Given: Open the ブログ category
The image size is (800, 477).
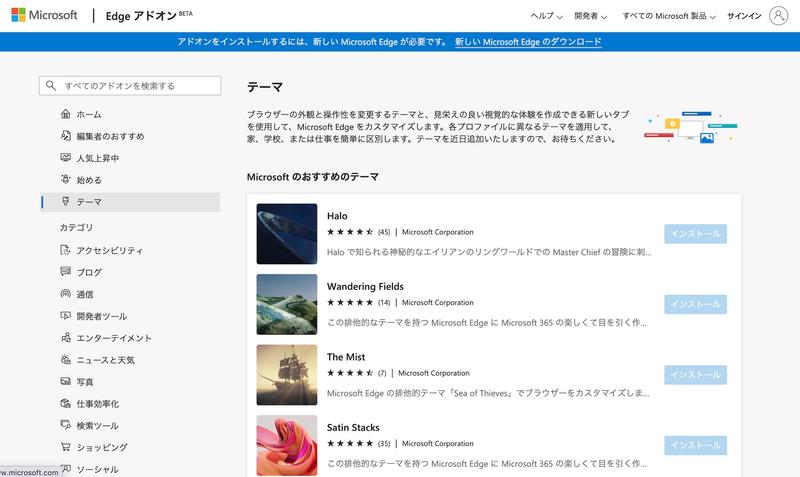Looking at the screenshot, I should pyautogui.click(x=130, y=272).
